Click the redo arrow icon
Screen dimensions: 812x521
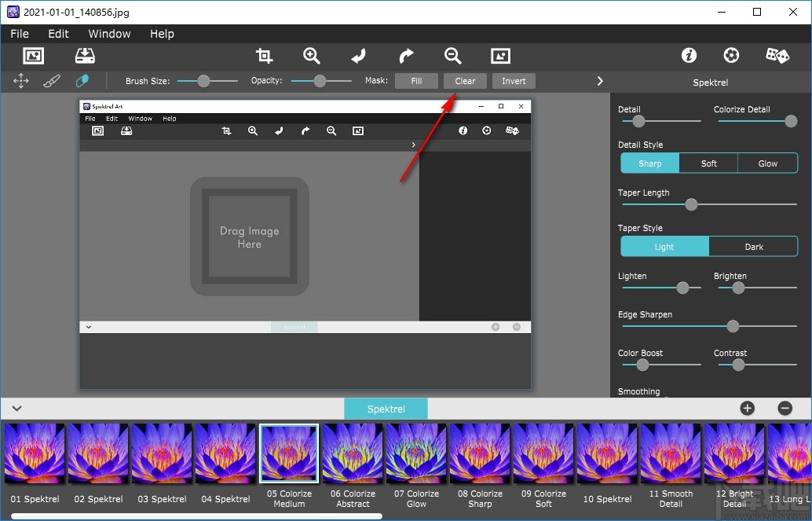click(x=406, y=56)
